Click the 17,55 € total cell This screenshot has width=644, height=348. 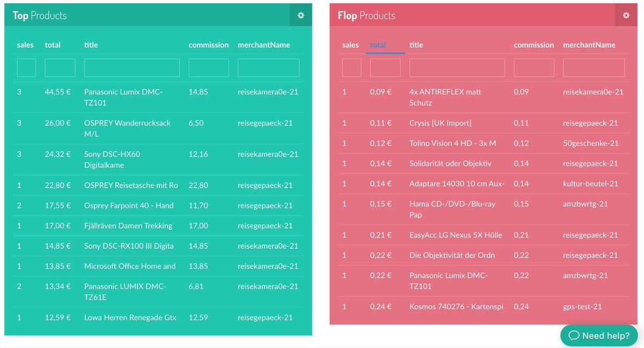57,205
